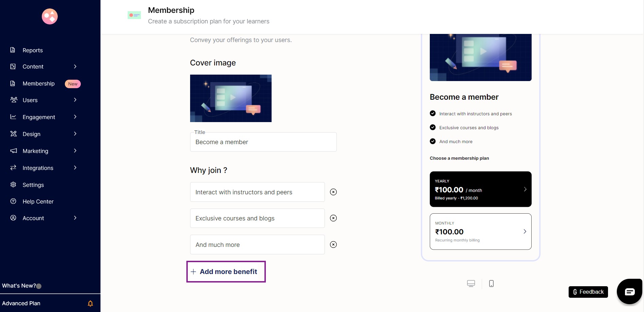Remove the 'Interact with instructors and peers' benefit
Image resolution: width=644 pixels, height=312 pixels.
pyautogui.click(x=333, y=192)
